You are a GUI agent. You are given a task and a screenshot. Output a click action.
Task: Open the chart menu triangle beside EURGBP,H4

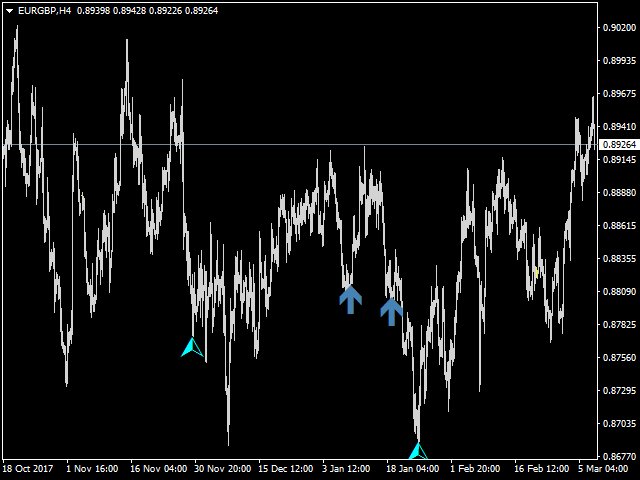tap(10, 11)
